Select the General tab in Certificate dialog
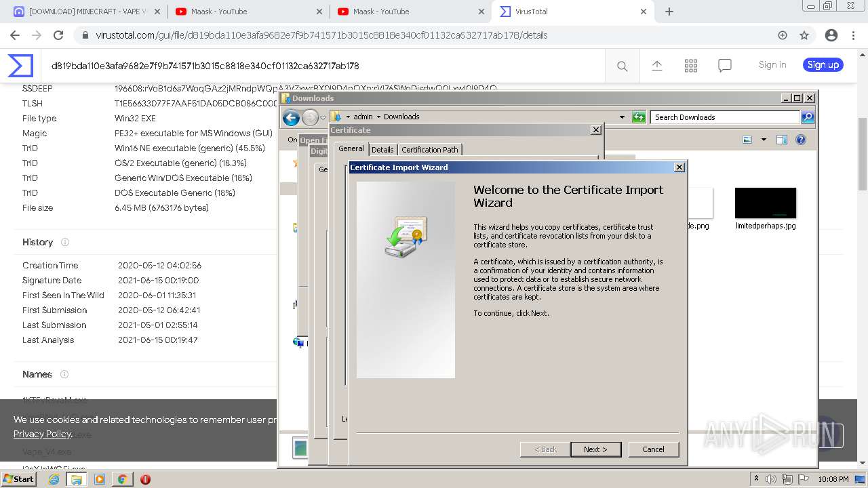 click(x=351, y=148)
